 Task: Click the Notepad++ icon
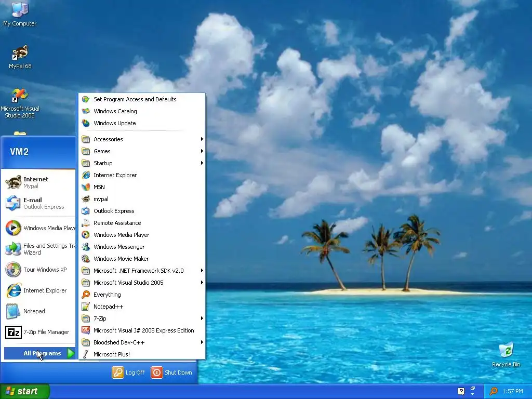tap(86, 307)
